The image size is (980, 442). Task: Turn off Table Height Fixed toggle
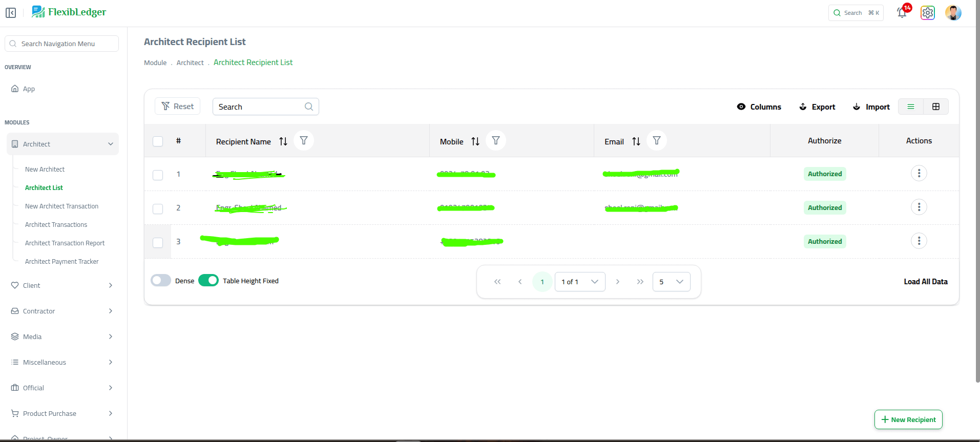click(x=208, y=281)
